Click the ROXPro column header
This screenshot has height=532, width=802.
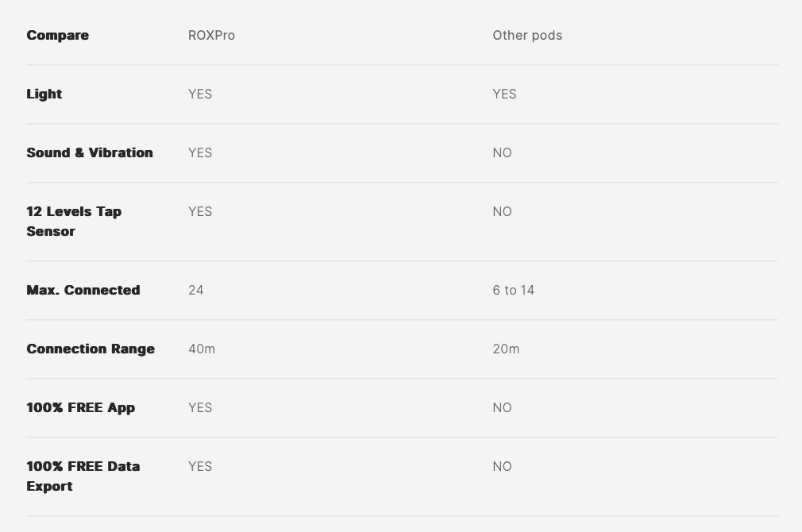click(211, 35)
